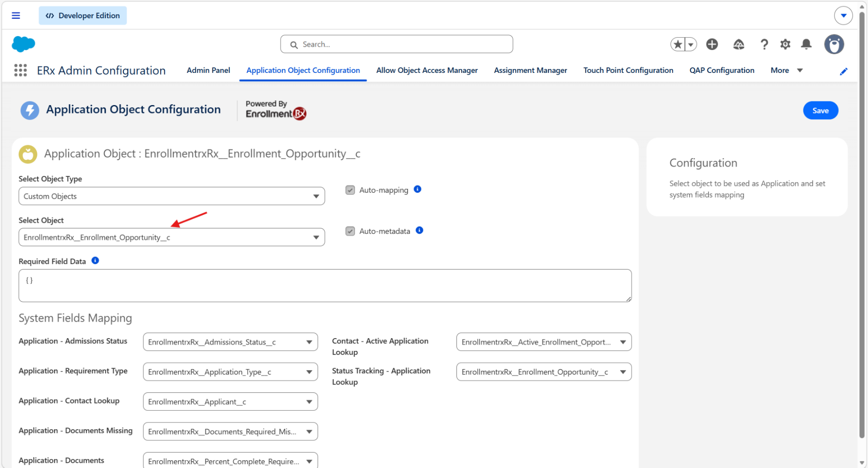
Task: Click the circular dropdown button at top right
Action: [x=843, y=16]
